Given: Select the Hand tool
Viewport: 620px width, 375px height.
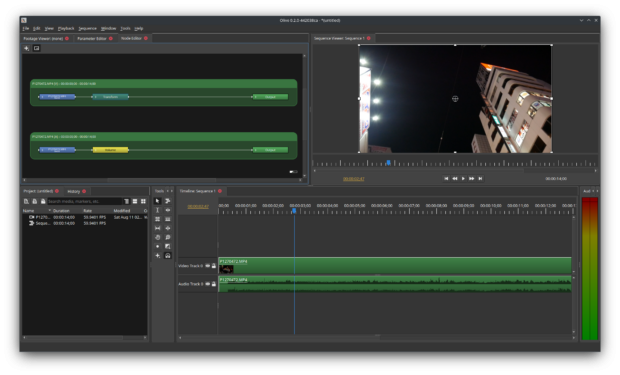Looking at the screenshot, I should 157,237.
